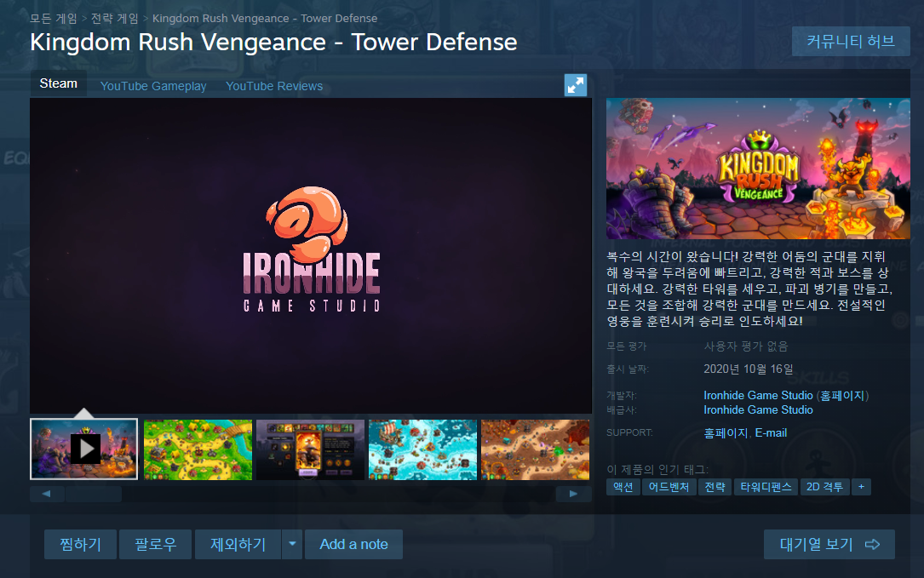The width and height of the screenshot is (924, 578).
Task: Click the right arrow of thumbnail strip
Action: (573, 494)
